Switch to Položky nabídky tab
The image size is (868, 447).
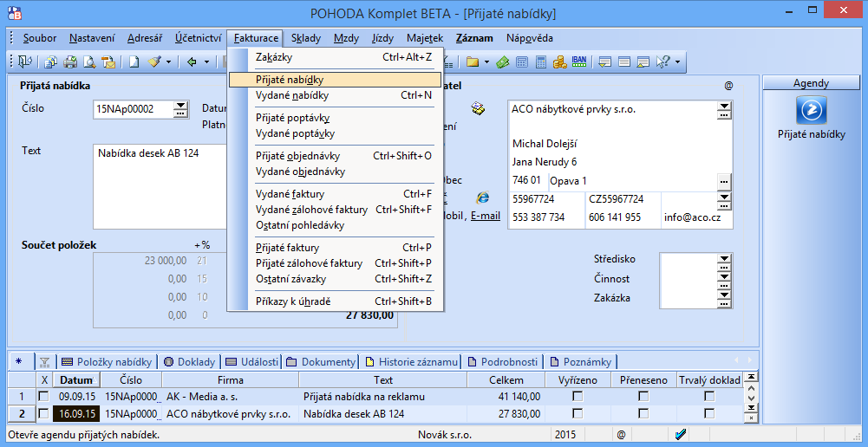tap(107, 362)
